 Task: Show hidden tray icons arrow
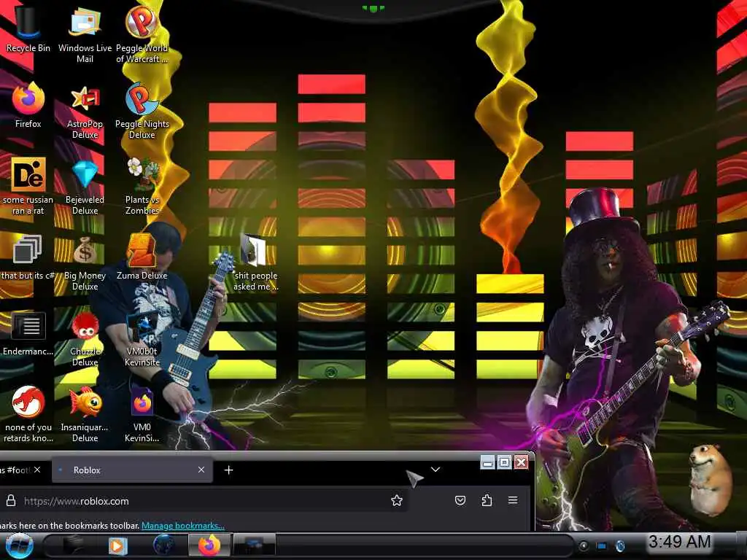pyautogui.click(x=583, y=545)
